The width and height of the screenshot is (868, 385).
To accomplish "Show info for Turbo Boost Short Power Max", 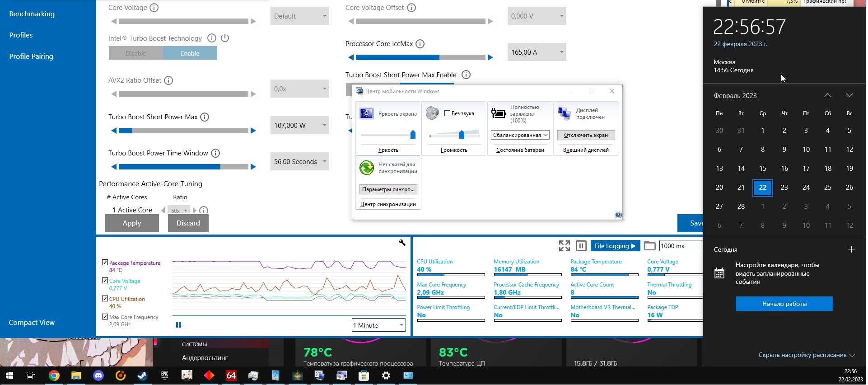I will point(205,117).
